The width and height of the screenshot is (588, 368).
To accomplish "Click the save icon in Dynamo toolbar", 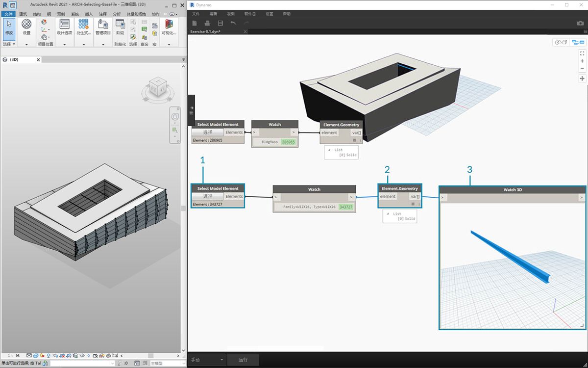I will tap(220, 23).
